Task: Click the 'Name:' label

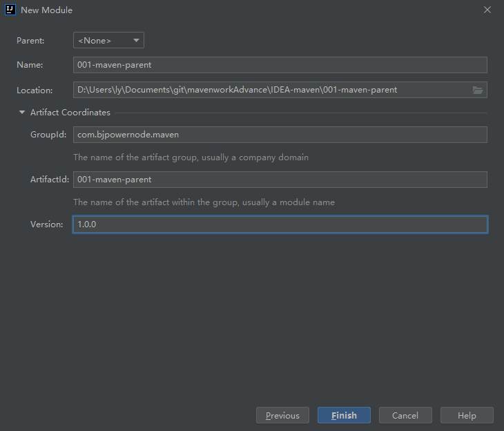Action: tap(30, 65)
